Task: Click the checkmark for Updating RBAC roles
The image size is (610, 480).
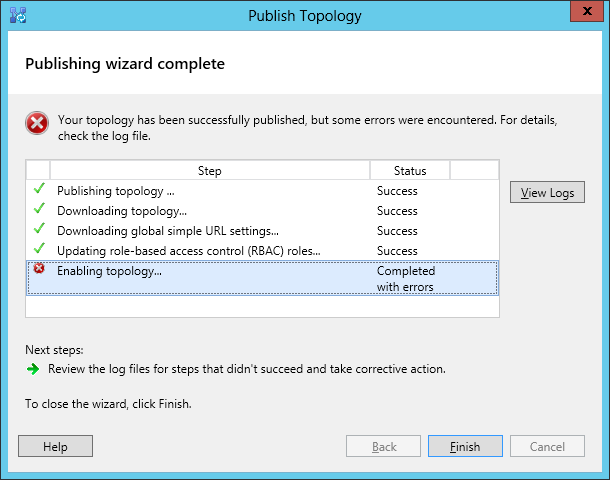Action: coord(39,249)
